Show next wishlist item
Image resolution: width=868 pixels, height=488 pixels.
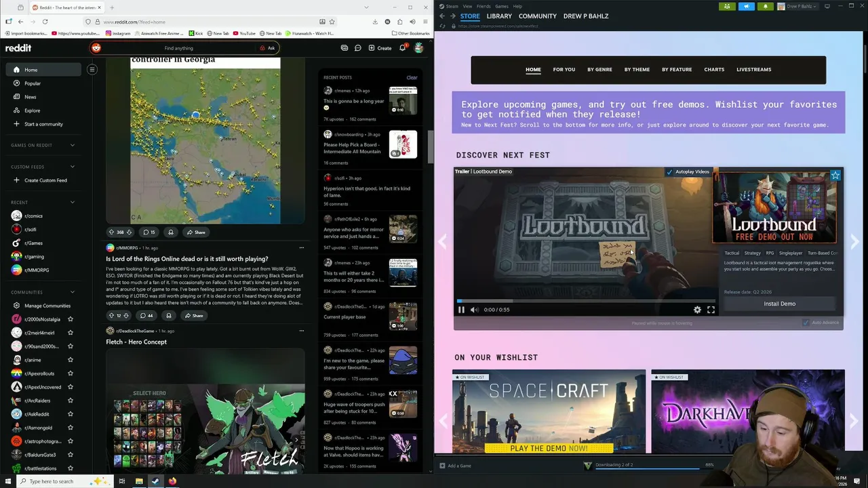pyautogui.click(x=854, y=421)
